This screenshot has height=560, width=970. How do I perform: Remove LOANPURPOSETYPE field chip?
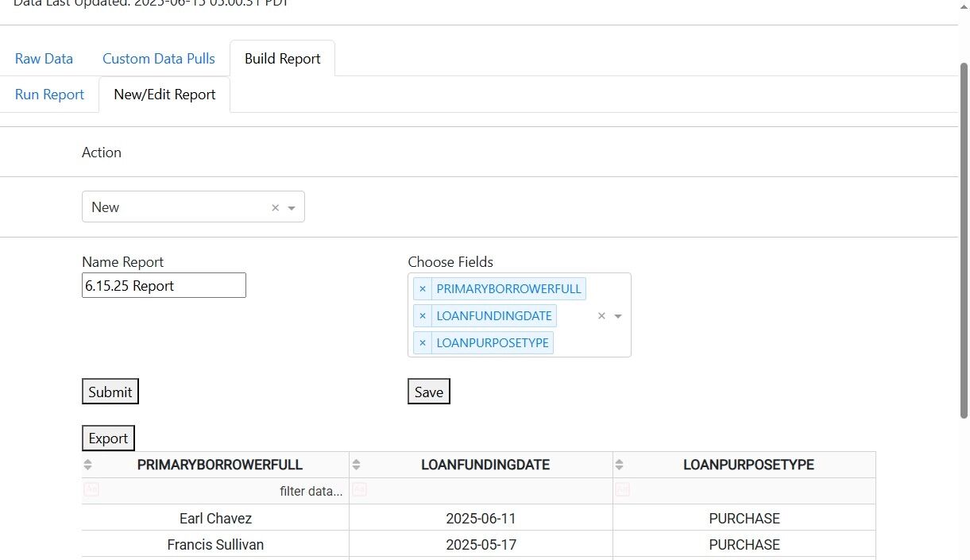(x=423, y=343)
